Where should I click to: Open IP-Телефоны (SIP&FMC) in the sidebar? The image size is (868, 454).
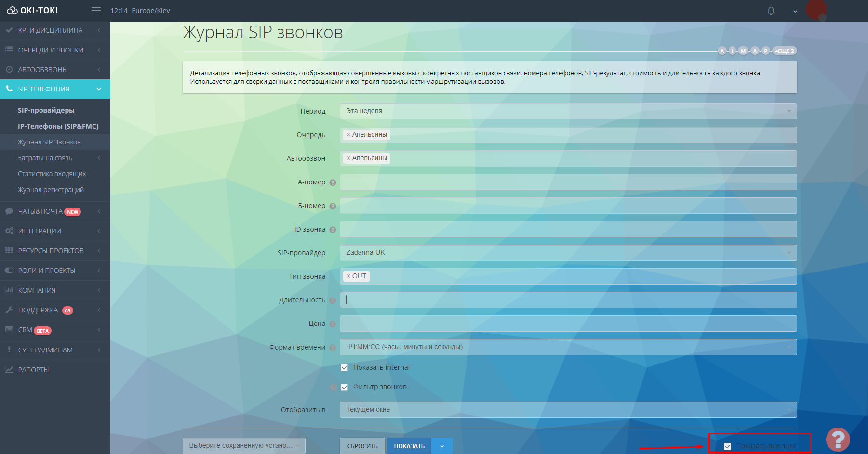pos(58,126)
